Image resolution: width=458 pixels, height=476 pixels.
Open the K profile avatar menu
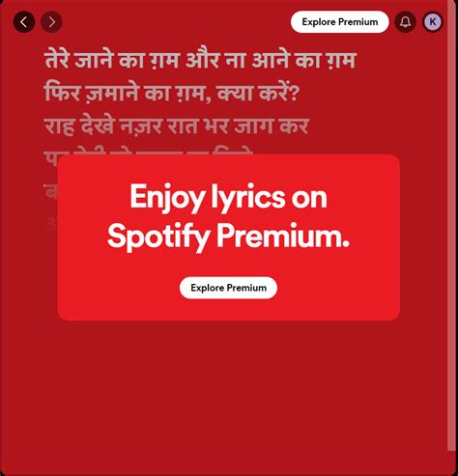[x=433, y=22]
